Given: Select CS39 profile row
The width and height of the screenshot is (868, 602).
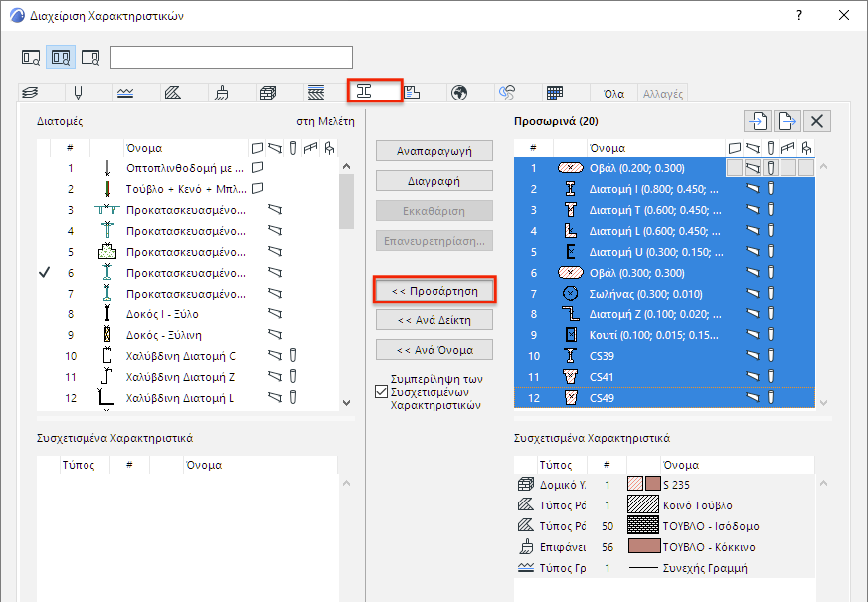Looking at the screenshot, I should [664, 356].
